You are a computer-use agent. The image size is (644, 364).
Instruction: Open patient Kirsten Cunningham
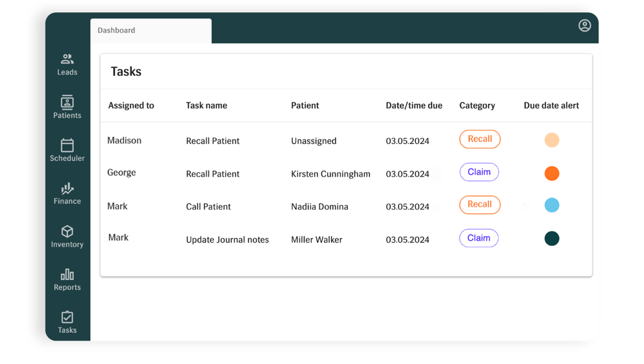click(330, 174)
